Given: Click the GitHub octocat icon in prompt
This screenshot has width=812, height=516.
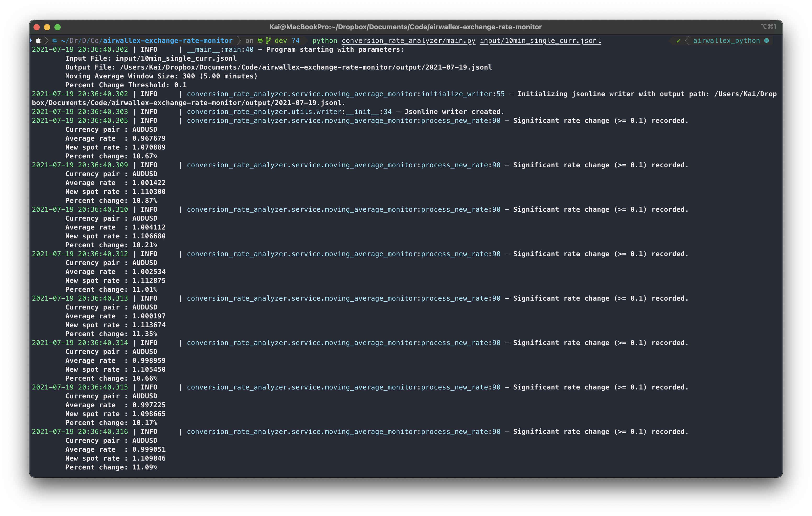Looking at the screenshot, I should 260,41.
